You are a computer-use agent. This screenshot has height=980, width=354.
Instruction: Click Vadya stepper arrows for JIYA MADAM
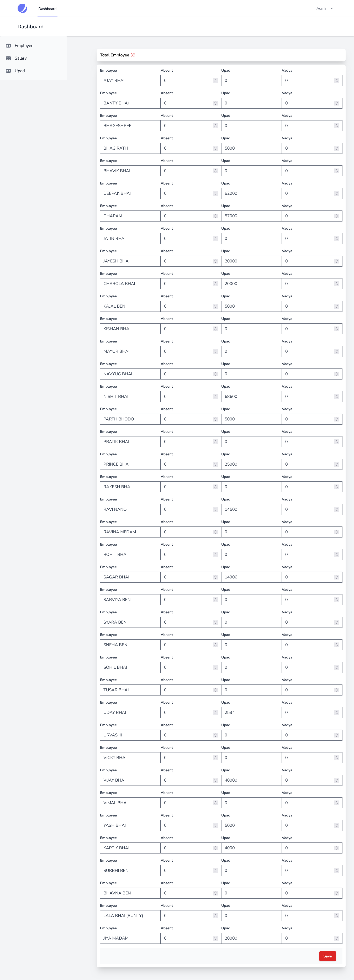pos(336,938)
